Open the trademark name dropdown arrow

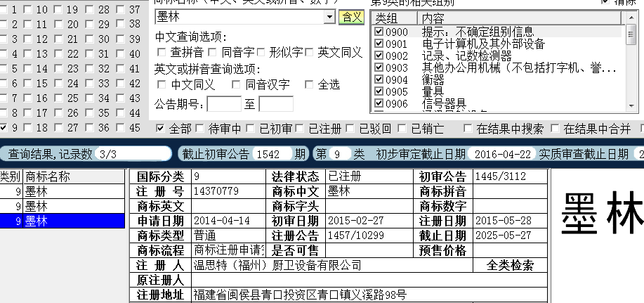click(x=330, y=18)
